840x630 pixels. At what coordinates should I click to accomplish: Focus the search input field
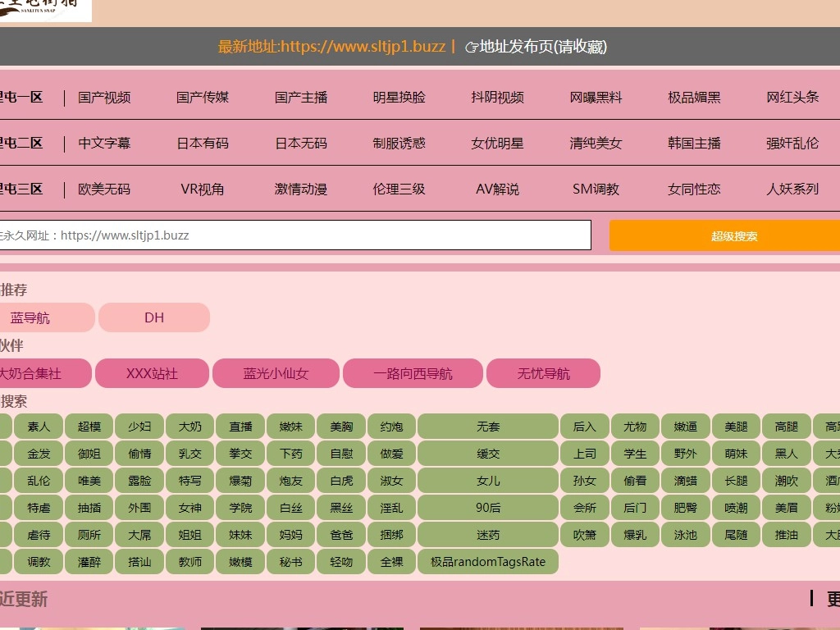point(295,235)
